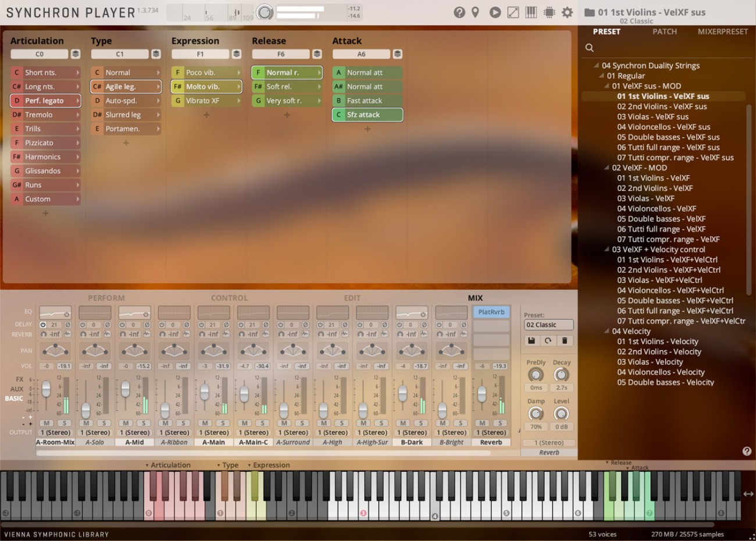
Task: Click the resize window icon
Action: tap(513, 12)
